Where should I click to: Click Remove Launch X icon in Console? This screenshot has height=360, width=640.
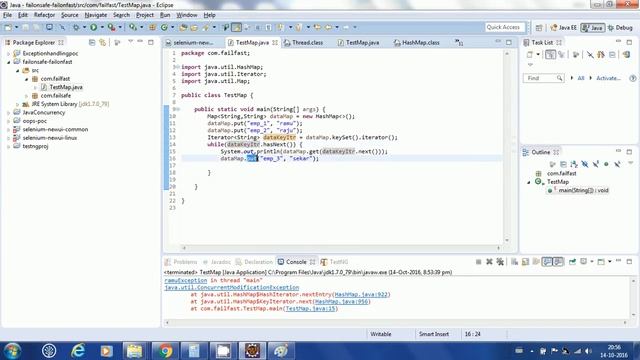[x=489, y=262]
